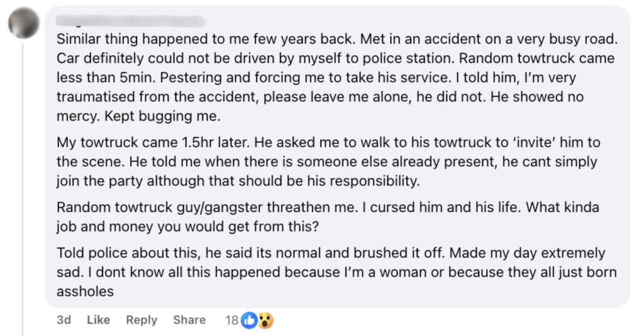Viewport: 644px width, 336px height.
Task: Reply to this comment
Action: (142, 320)
